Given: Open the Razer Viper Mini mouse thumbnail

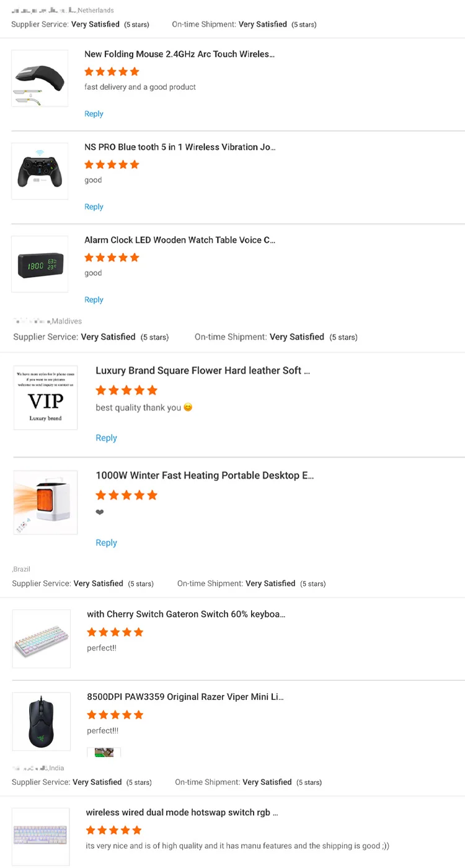Looking at the screenshot, I should coord(41,721).
